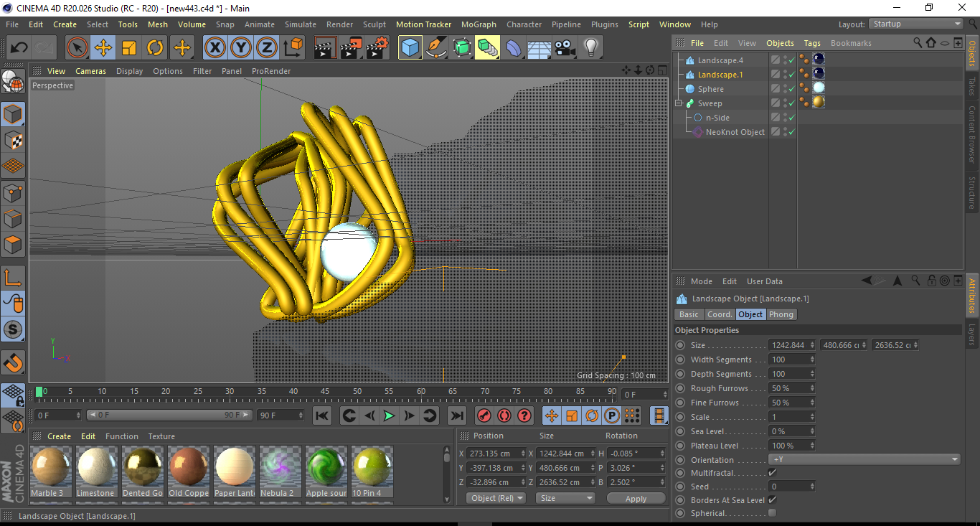This screenshot has width=980, height=526.
Task: Select the Nebula 2 material swatch
Action: pos(281,471)
